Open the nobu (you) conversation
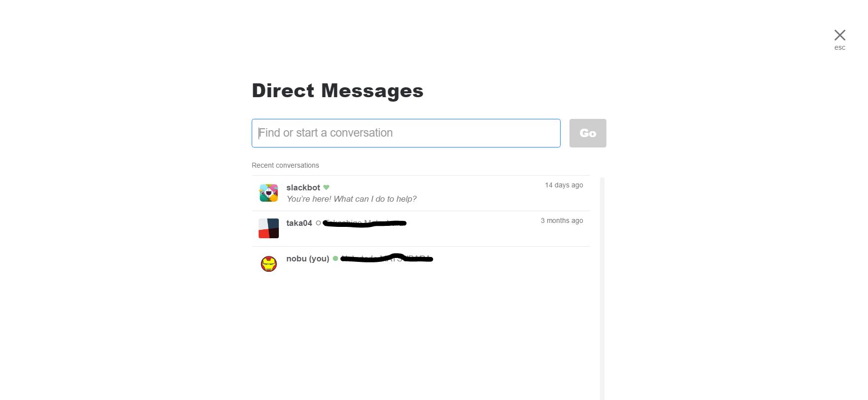 (421, 264)
